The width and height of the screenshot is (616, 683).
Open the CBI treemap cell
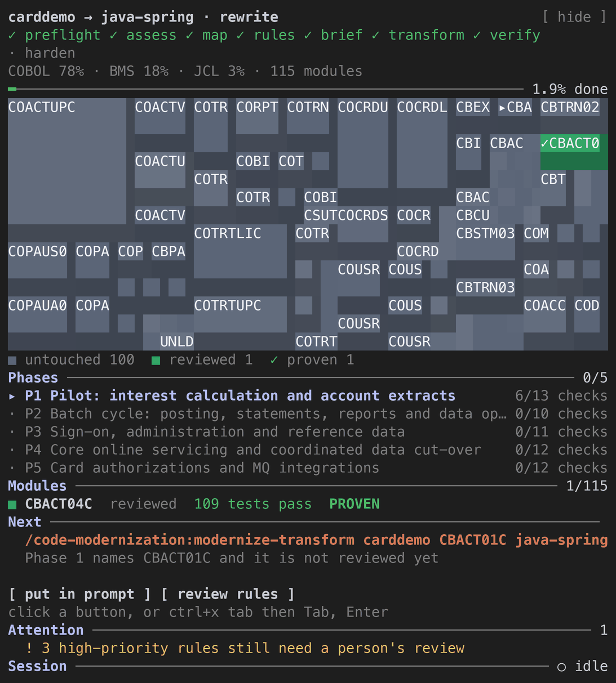coord(468,152)
